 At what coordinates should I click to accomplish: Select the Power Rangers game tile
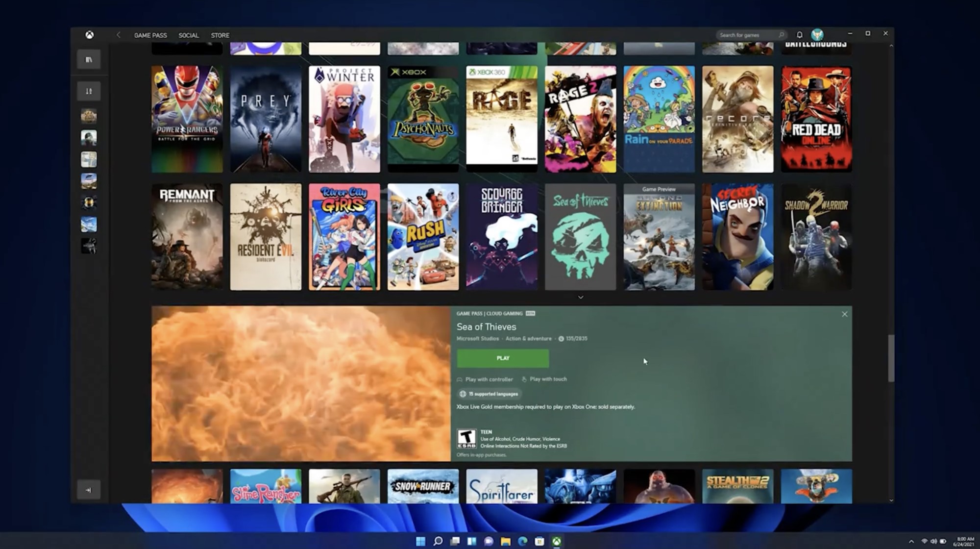pos(187,119)
